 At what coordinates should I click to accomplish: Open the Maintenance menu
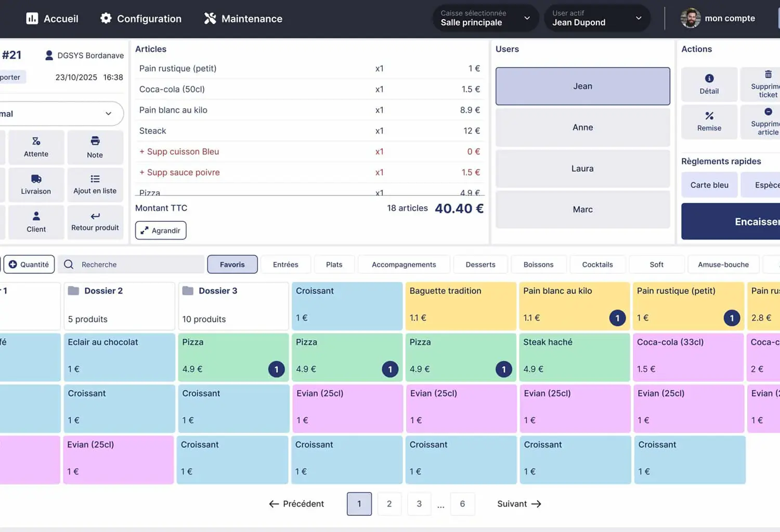(243, 19)
